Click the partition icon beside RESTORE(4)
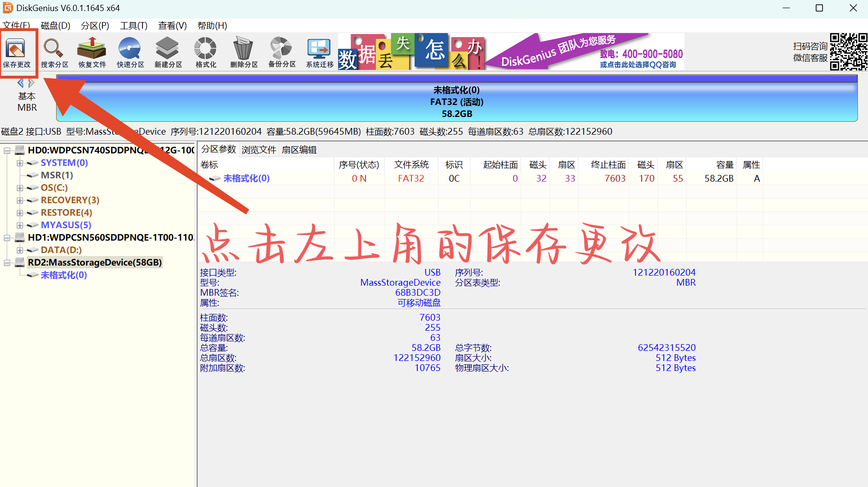 (x=33, y=213)
